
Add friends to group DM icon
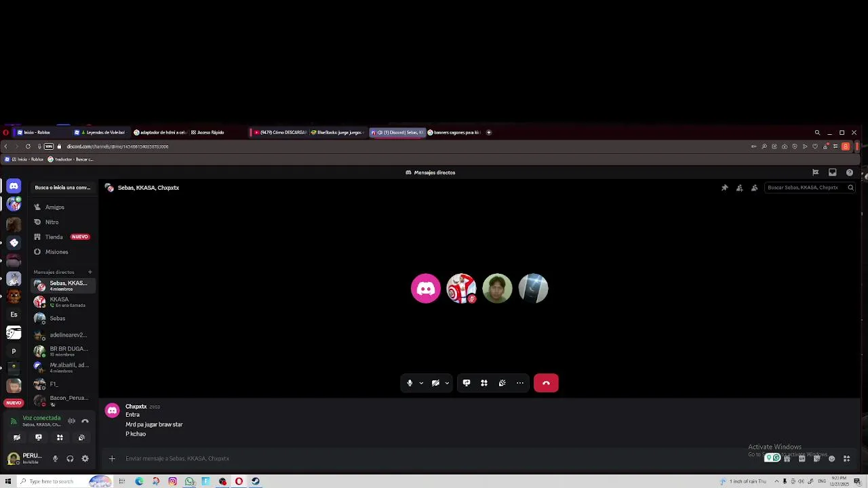tap(739, 188)
